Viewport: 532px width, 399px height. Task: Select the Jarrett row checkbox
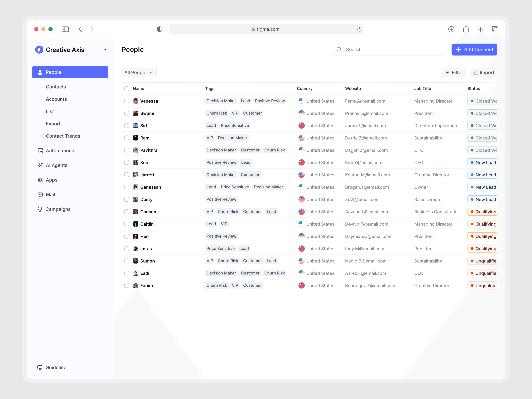pyautogui.click(x=127, y=175)
